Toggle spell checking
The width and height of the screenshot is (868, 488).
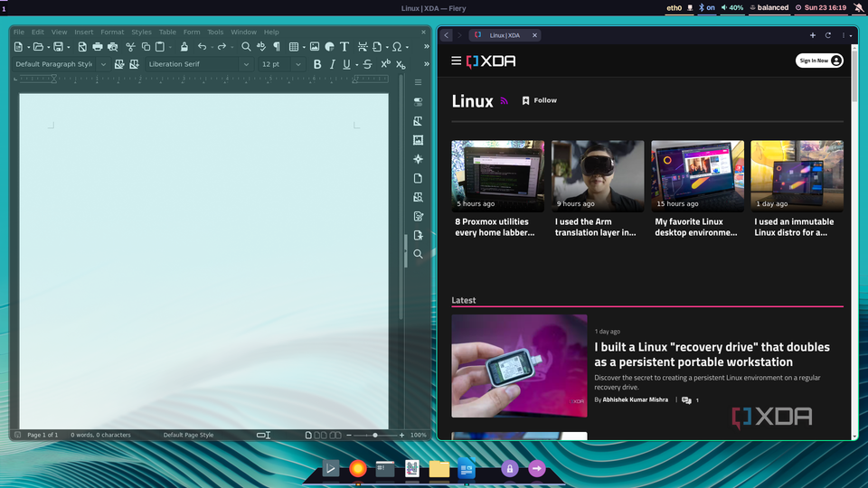coord(261,47)
